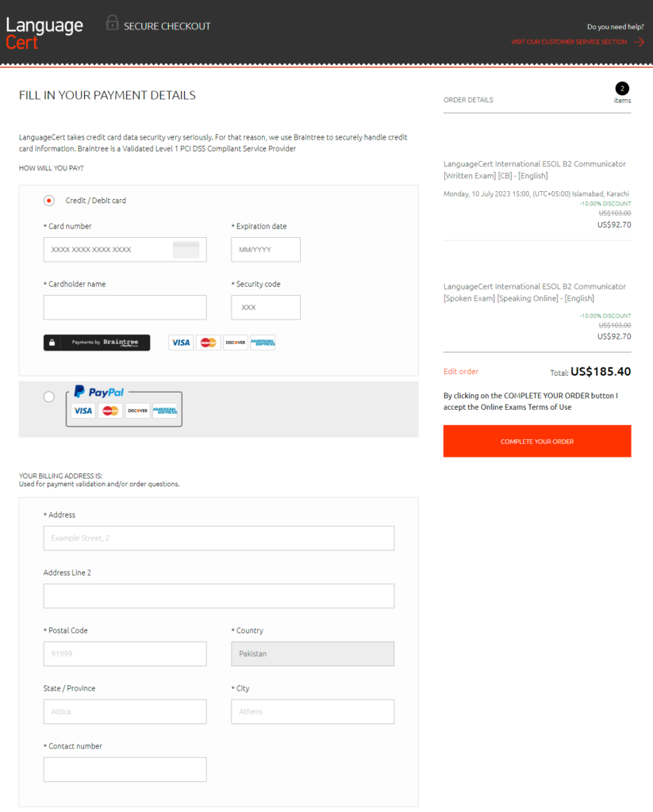Click the secure checkout padlock icon
This screenshot has width=653, height=812.
112,23
